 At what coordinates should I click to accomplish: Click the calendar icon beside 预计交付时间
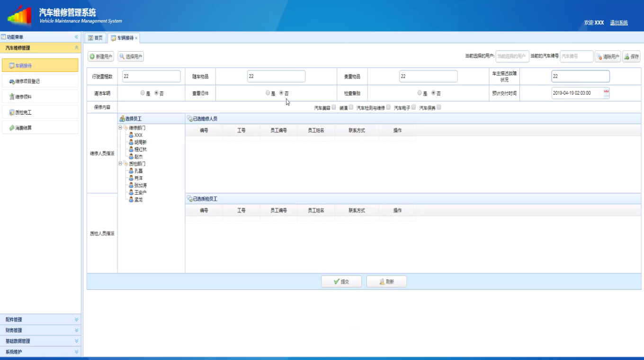[606, 93]
